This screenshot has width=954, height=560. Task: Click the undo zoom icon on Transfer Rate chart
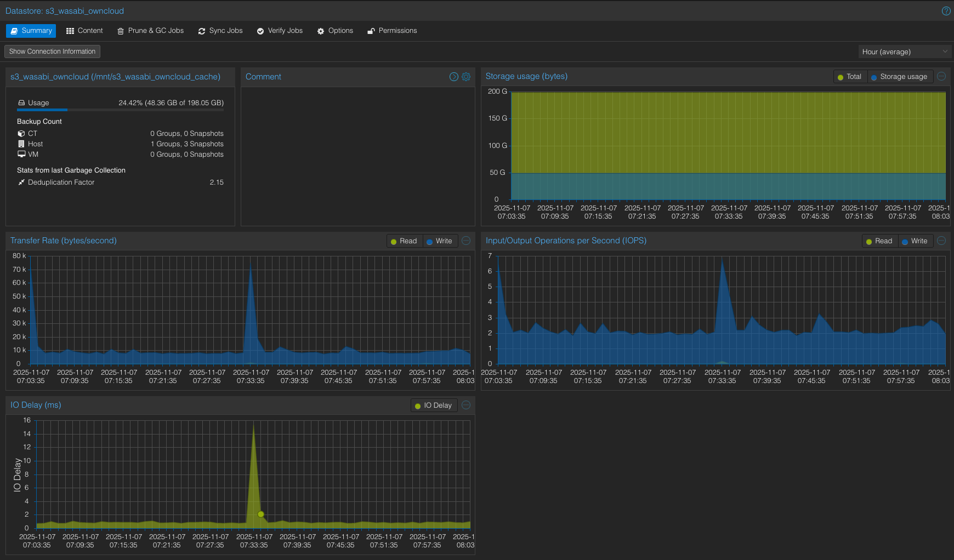466,241
